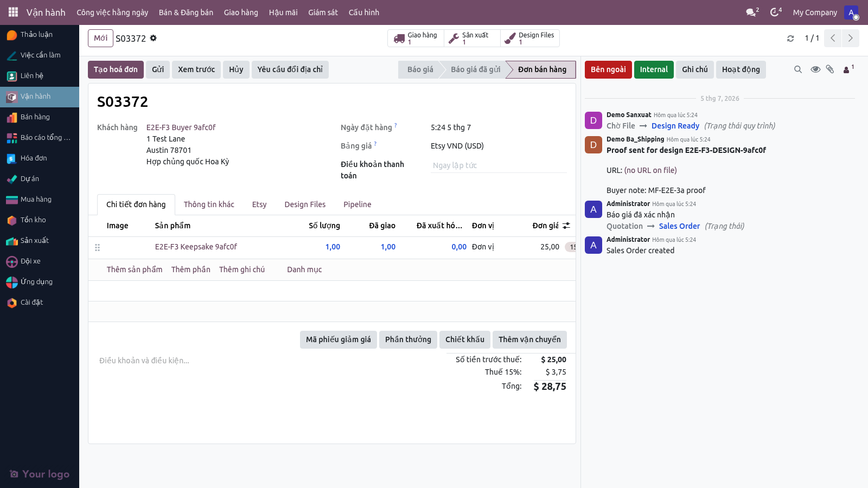Search messages with the magnifier icon
The image size is (868, 488).
[x=798, y=69]
